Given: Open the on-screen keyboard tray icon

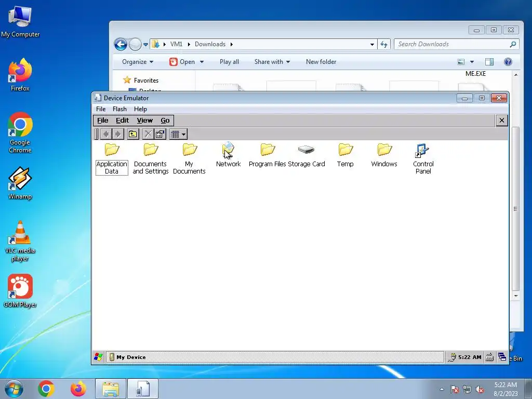Looking at the screenshot, I should pos(489,357).
